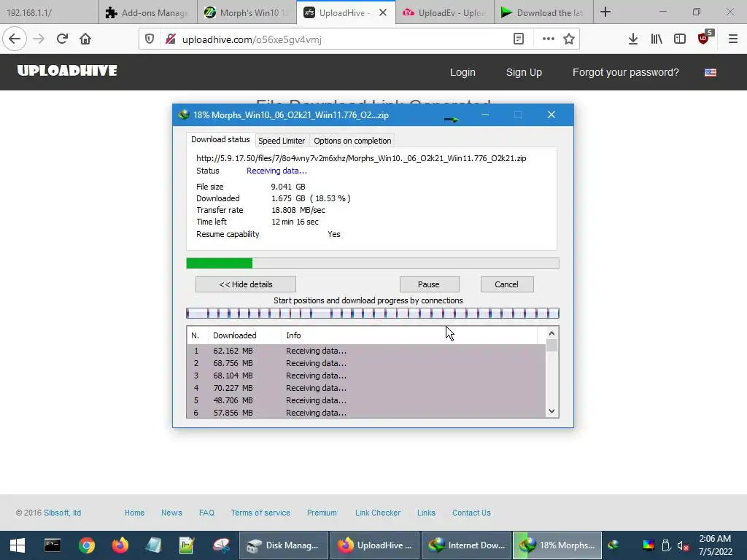Open Disk Management taskbar window
The width and height of the screenshot is (747, 560).
click(284, 545)
